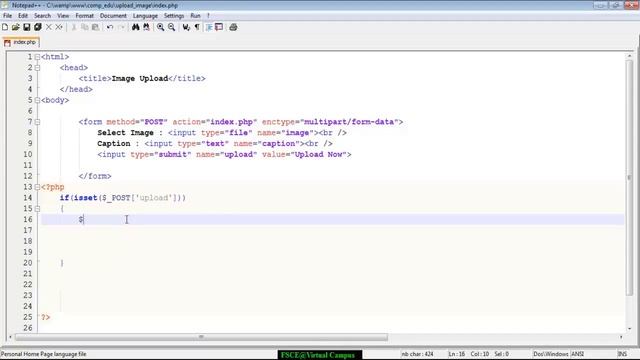Click the Copy toolbar icon
The width and height of the screenshot is (640, 360).
point(84,27)
